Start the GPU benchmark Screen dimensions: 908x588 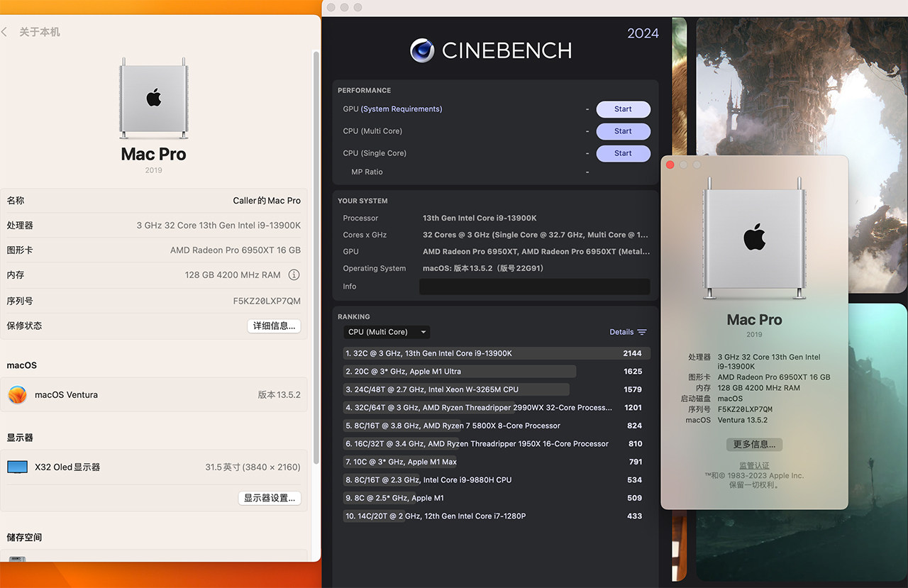coord(623,109)
